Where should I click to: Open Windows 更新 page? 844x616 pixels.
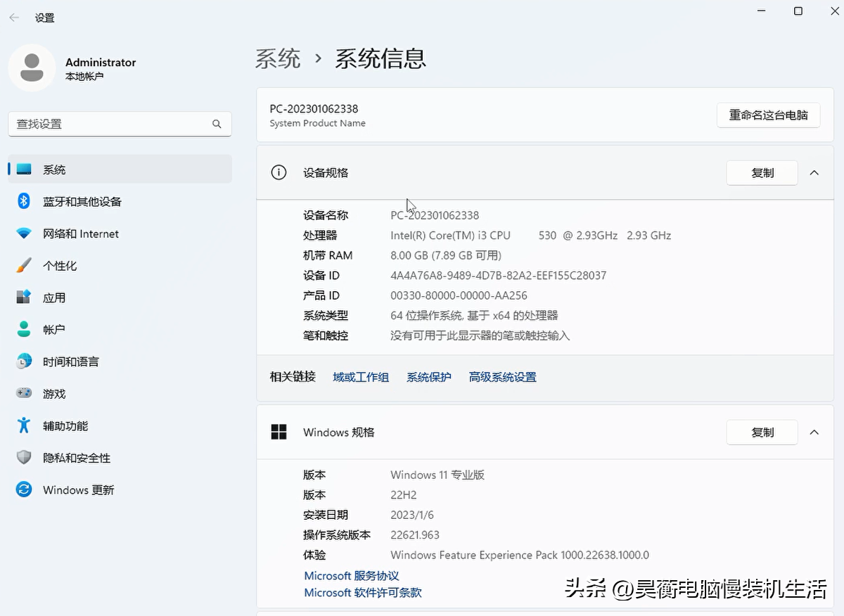(120, 490)
